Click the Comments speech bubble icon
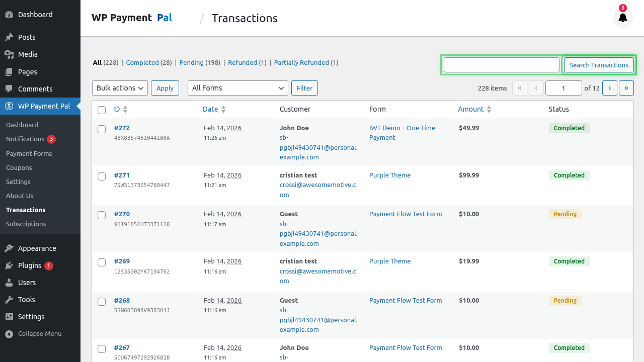The height and width of the screenshot is (362, 644). [x=9, y=89]
